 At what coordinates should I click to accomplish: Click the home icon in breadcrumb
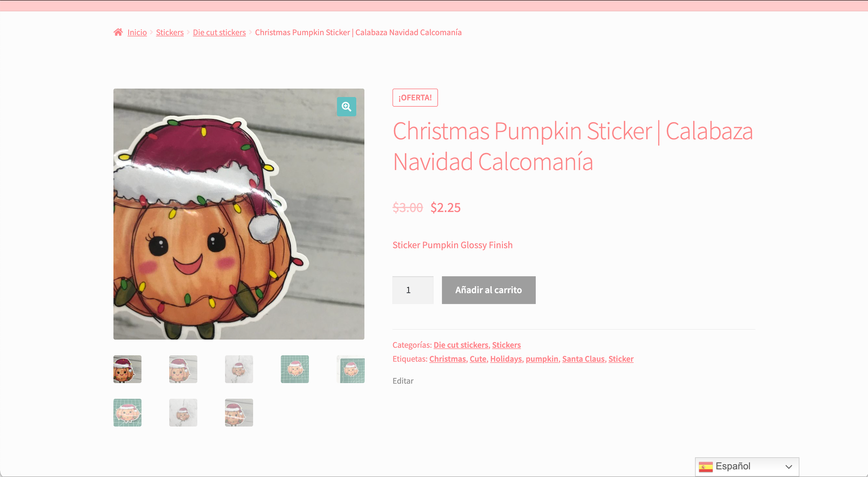[x=118, y=32]
